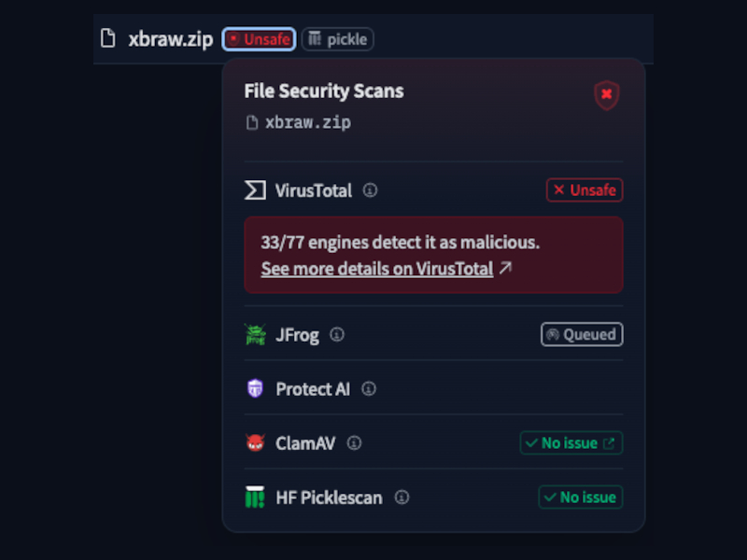Select the HF Picklescan bin icon
The image size is (747, 560).
[x=253, y=497]
